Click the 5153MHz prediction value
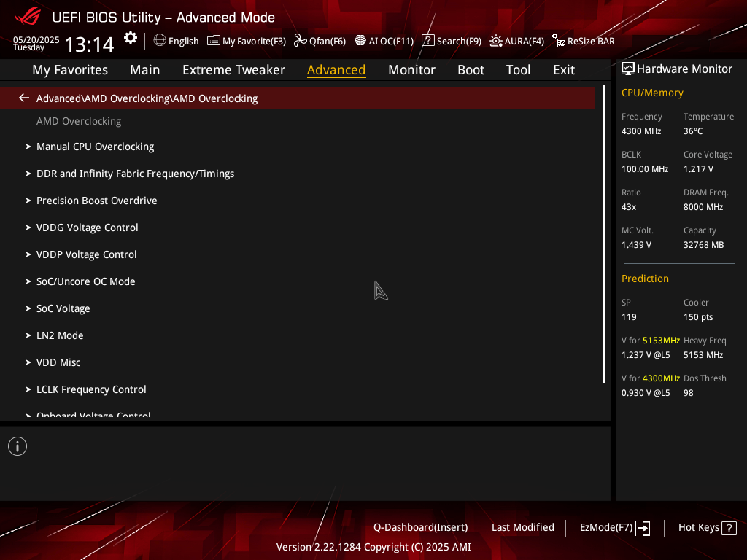 (x=661, y=341)
